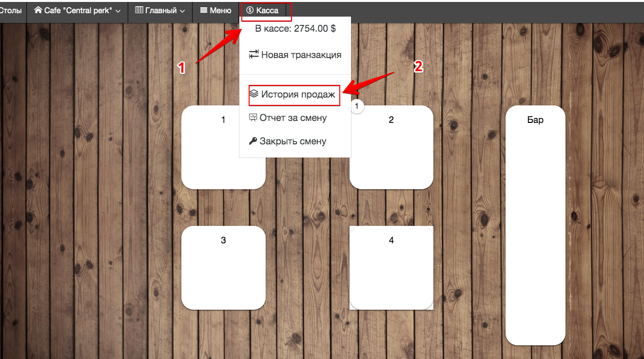Screen dimensions: 644x359
Task: Click the swap arrows icon for Новая транзакция
Action: [x=254, y=55]
